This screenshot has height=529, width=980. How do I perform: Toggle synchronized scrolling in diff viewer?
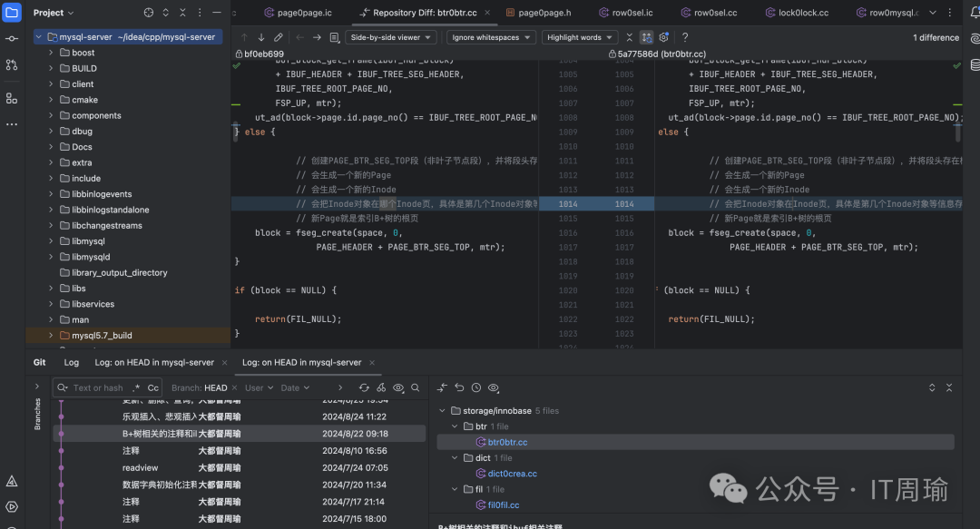tap(646, 37)
